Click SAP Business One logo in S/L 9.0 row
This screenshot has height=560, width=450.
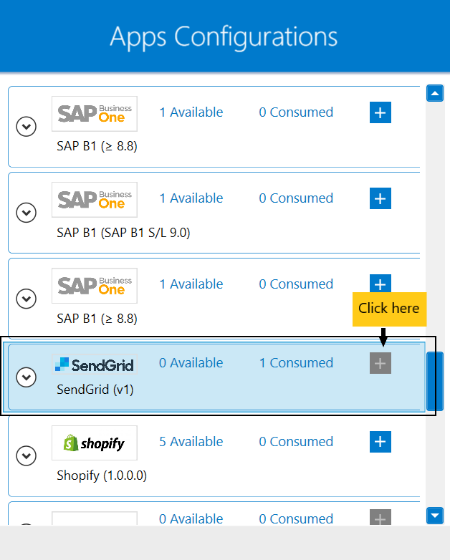tap(94, 200)
